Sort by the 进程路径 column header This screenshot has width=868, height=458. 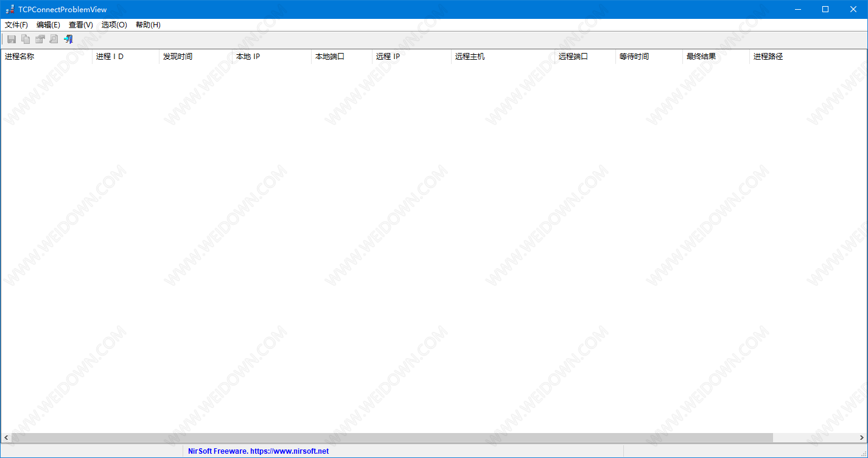808,57
